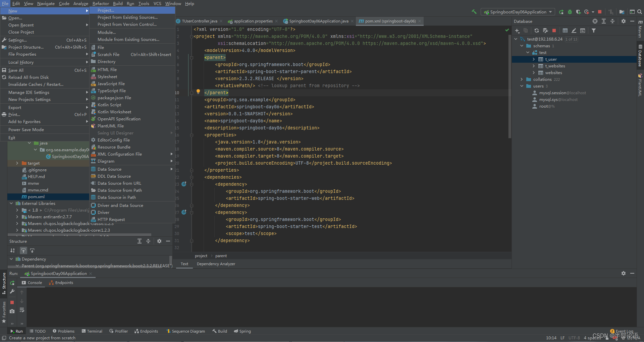Click the red stop square in the Run panel
Image resolution: width=644 pixels, height=342 pixels.
coord(12,302)
